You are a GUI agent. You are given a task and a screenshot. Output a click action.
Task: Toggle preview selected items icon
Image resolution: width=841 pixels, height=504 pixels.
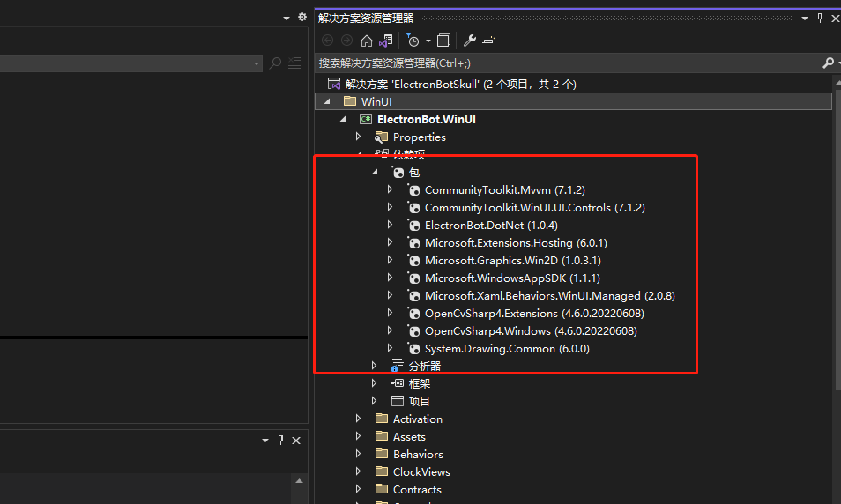pyautogui.click(x=489, y=41)
